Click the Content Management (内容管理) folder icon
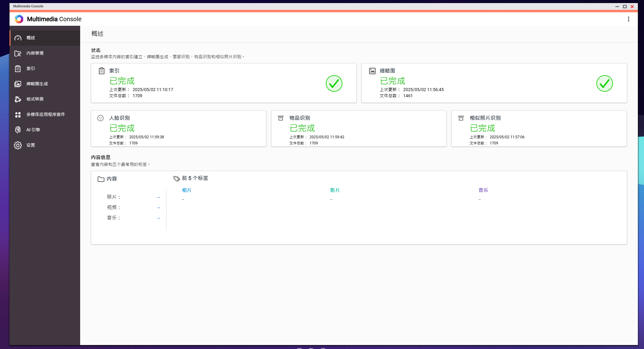This screenshot has width=644, height=349. click(18, 53)
